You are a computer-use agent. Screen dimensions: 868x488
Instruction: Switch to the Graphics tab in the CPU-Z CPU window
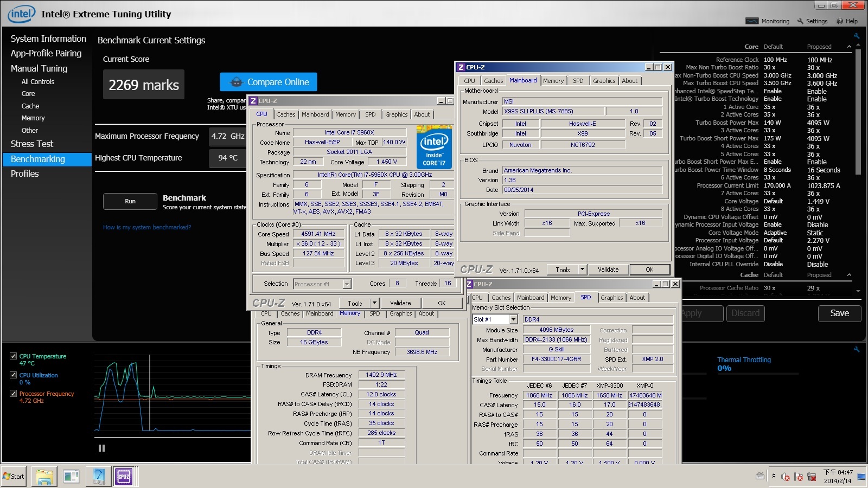coord(396,114)
